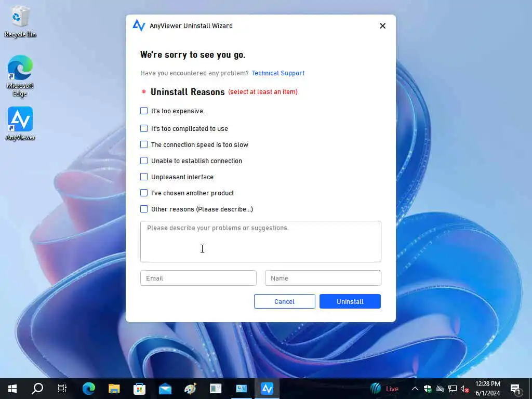Launch Edge from the taskbar

pos(88,389)
